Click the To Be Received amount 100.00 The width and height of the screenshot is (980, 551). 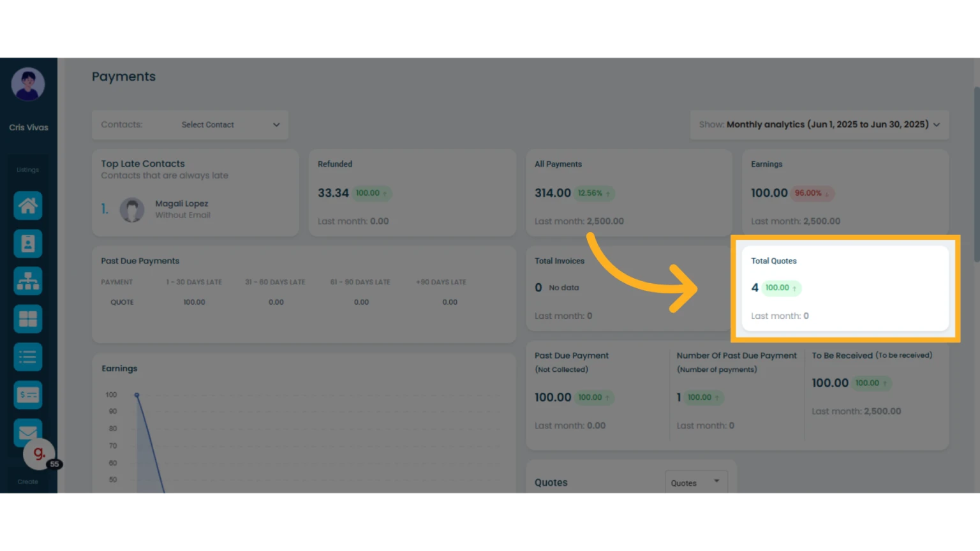pyautogui.click(x=830, y=383)
